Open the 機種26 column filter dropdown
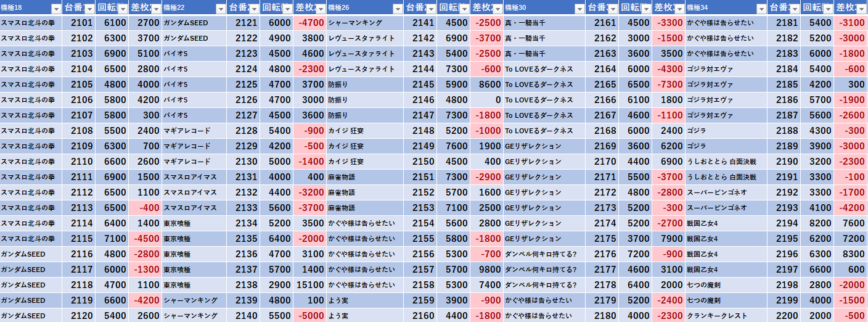Screen dimensions: 868x322 tap(398, 9)
